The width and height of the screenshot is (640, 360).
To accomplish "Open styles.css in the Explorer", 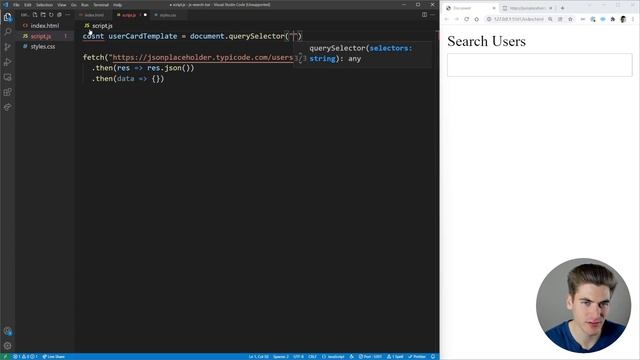I will click(45, 47).
